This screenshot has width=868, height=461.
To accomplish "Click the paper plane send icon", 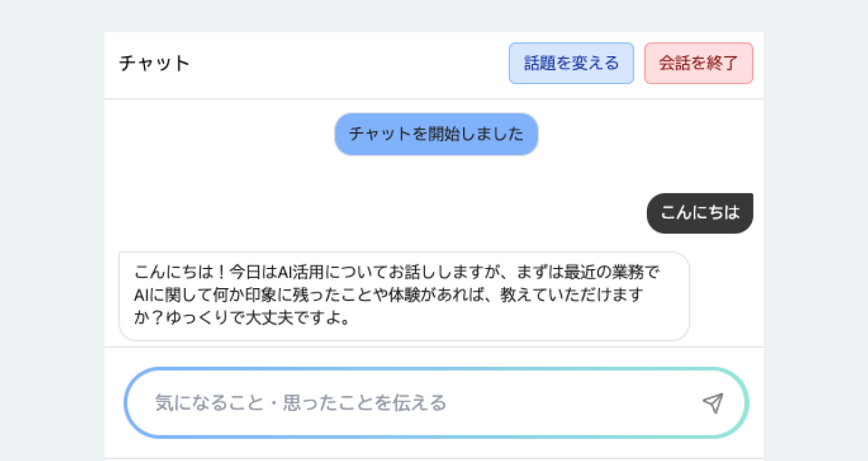I will (x=712, y=403).
